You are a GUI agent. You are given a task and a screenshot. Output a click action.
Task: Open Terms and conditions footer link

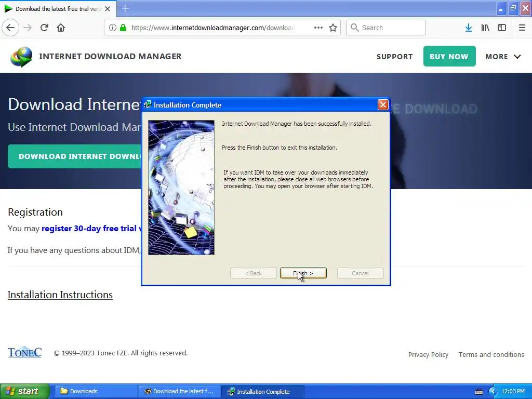click(491, 354)
